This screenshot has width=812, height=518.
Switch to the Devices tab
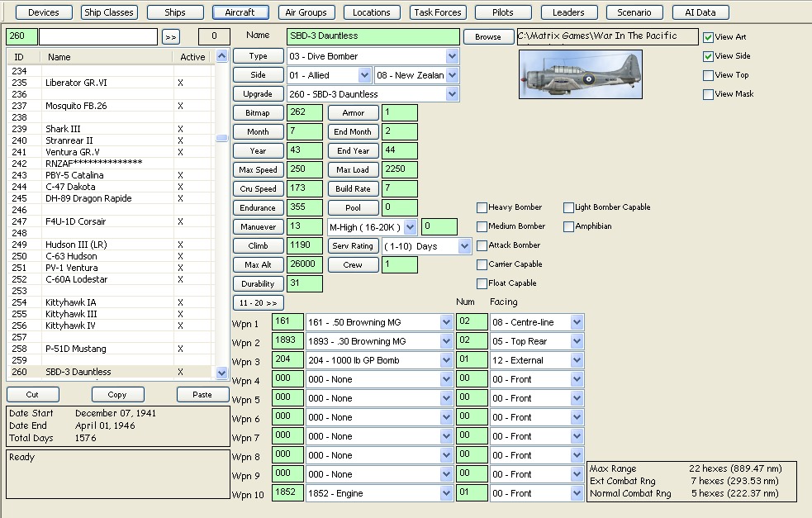point(43,12)
